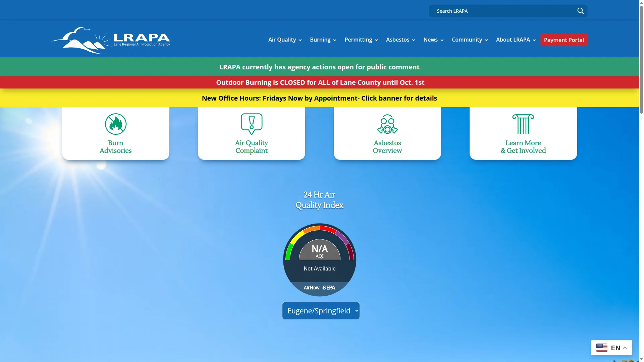Click the public comment green banner
The image size is (644, 362).
pyautogui.click(x=319, y=67)
